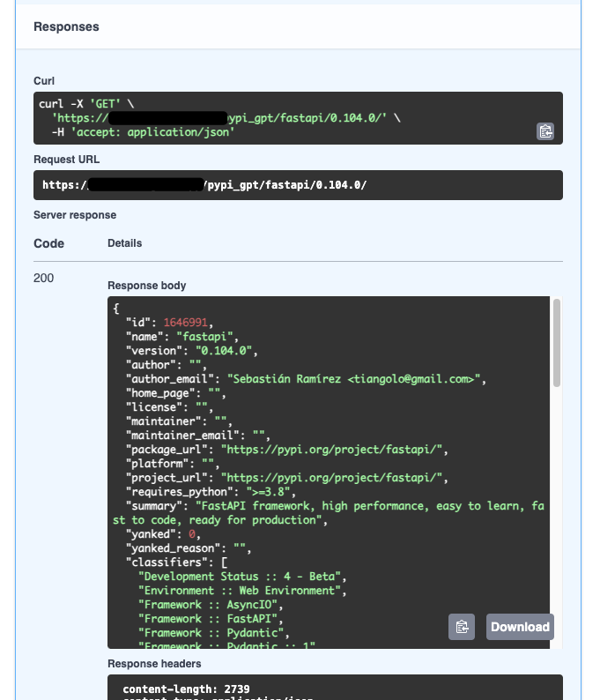Click the requires_python ">=3.8" value
The width and height of the screenshot is (600, 700).
click(x=268, y=492)
